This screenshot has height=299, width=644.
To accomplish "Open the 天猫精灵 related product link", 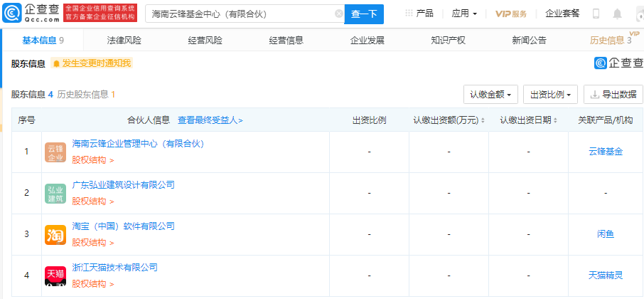I will pyautogui.click(x=606, y=276).
